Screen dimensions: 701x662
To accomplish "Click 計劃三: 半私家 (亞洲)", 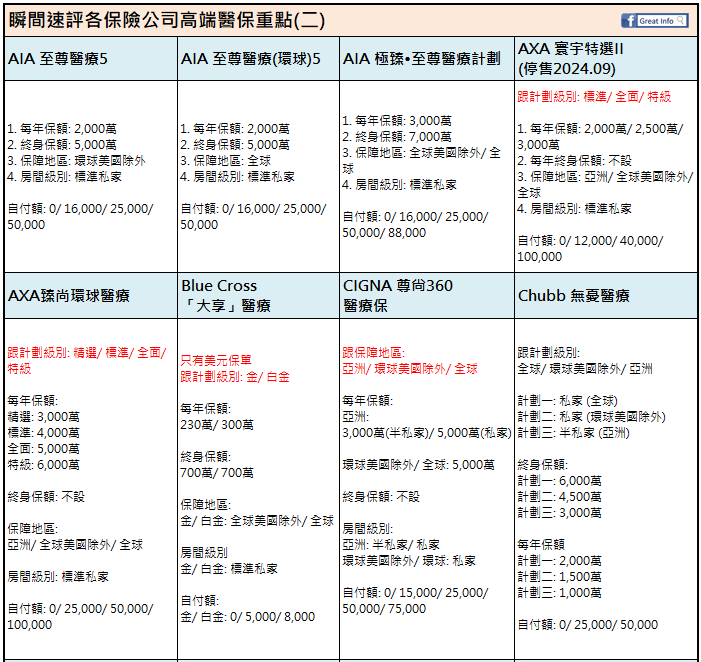I will coord(574,433).
